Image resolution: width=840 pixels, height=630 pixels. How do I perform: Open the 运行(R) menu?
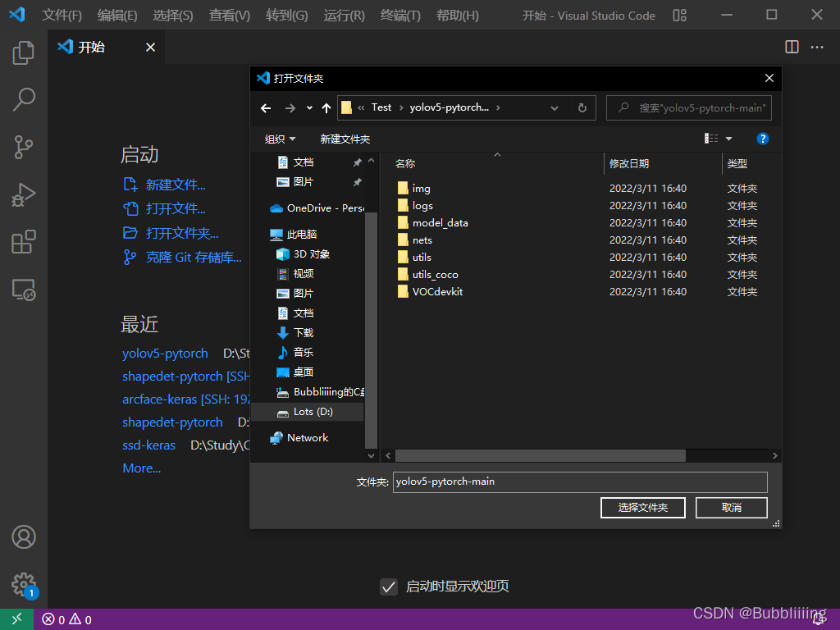point(344,15)
